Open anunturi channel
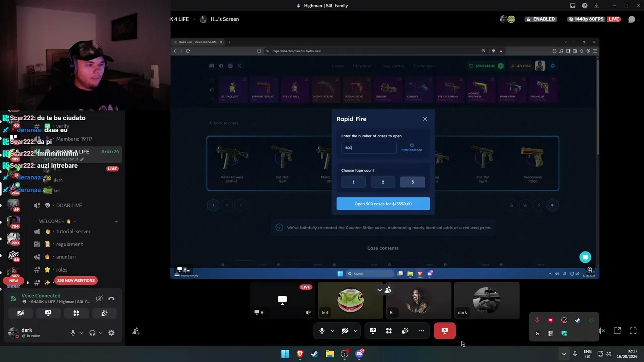The width and height of the screenshot is (644, 362). point(66,257)
